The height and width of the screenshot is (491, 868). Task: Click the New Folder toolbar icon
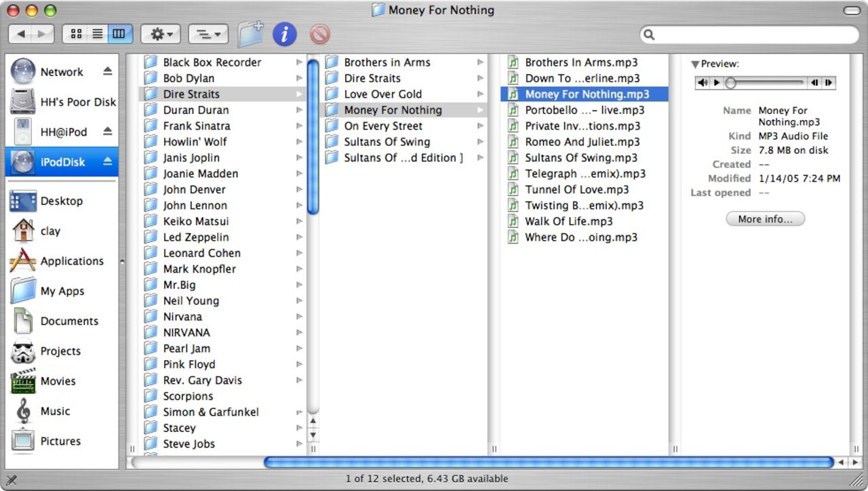(x=251, y=34)
